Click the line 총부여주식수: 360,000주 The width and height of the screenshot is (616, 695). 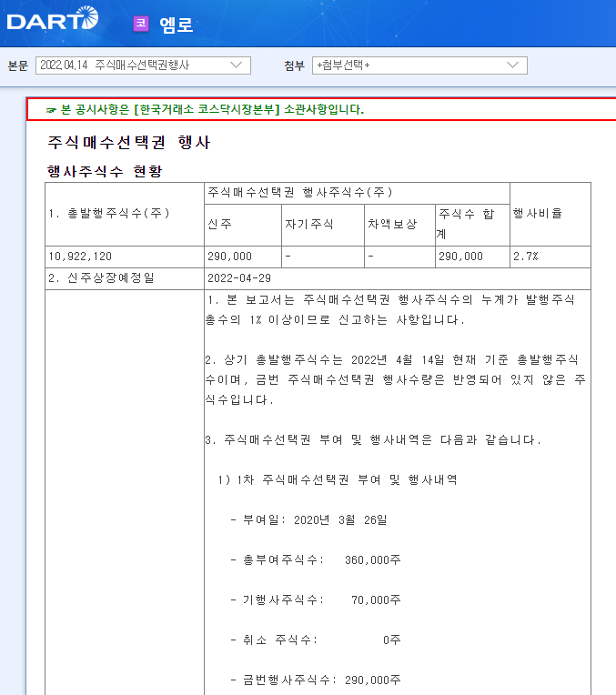click(316, 559)
